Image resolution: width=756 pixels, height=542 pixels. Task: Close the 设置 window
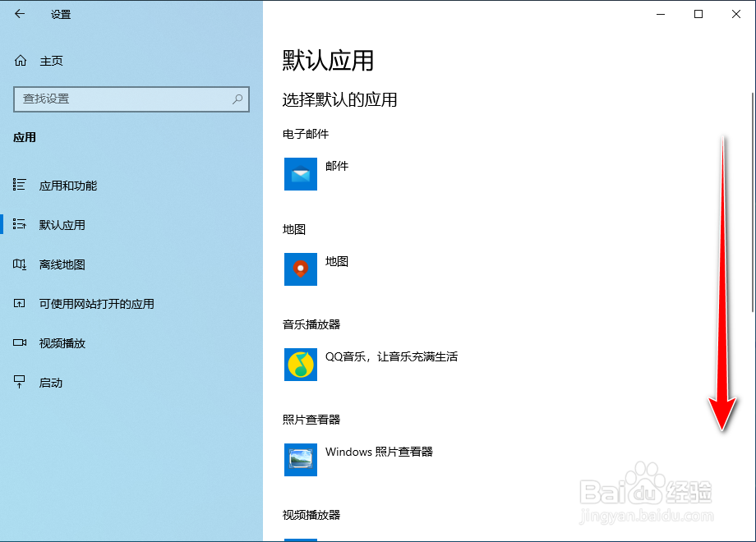point(735,14)
